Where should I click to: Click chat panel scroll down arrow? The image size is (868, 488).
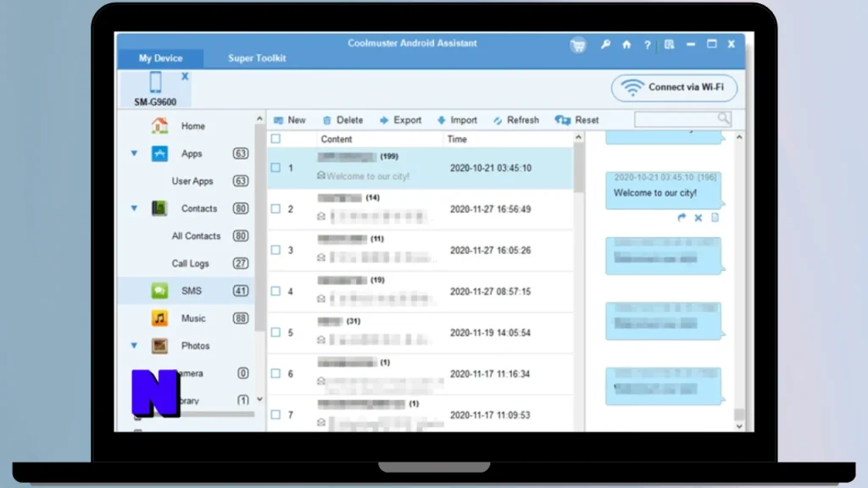(x=739, y=426)
